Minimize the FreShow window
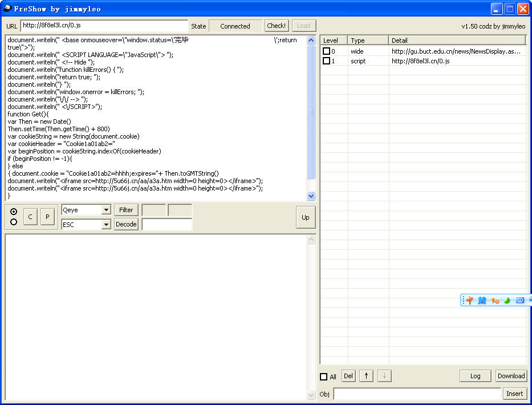This screenshot has height=405, width=532. (x=497, y=9)
